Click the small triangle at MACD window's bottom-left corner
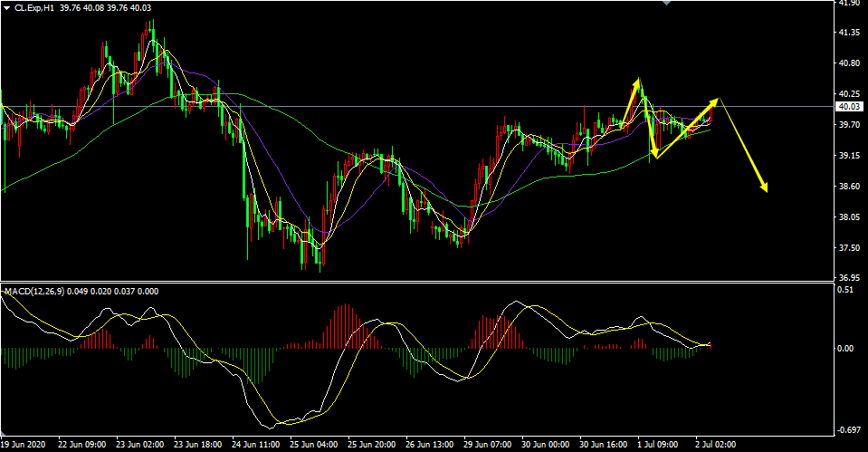Image resolution: width=868 pixels, height=452 pixels. (x=4, y=433)
